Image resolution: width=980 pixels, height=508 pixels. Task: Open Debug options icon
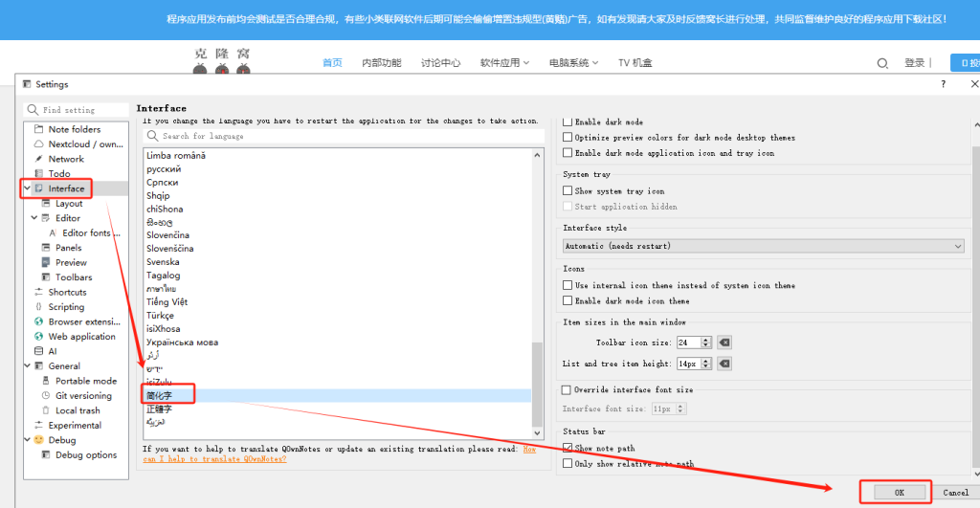[x=46, y=454]
